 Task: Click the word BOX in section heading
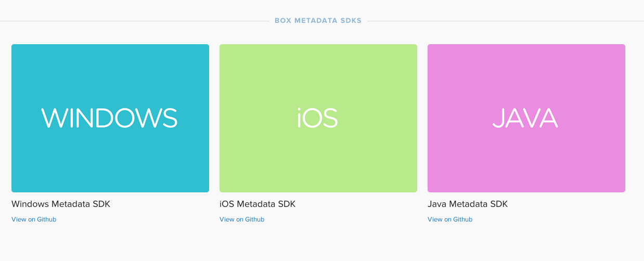point(282,21)
